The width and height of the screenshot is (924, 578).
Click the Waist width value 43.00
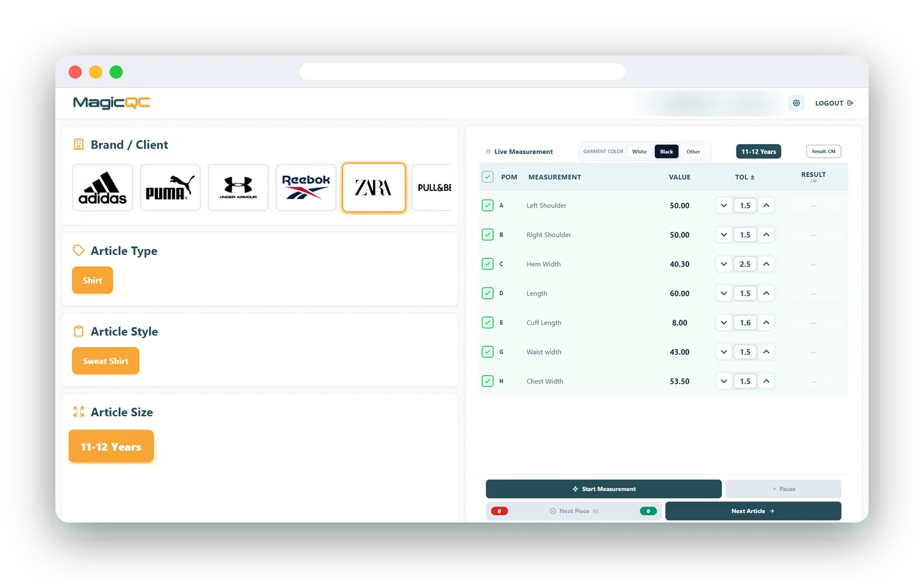click(680, 352)
